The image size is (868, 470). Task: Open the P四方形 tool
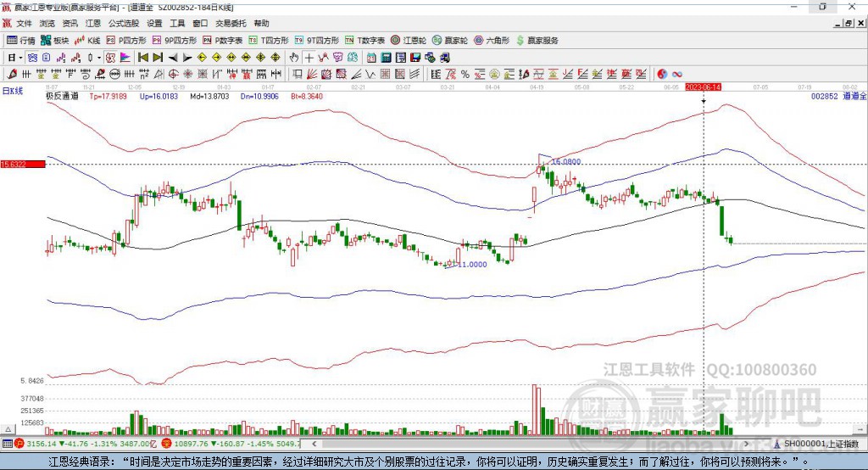click(x=126, y=41)
